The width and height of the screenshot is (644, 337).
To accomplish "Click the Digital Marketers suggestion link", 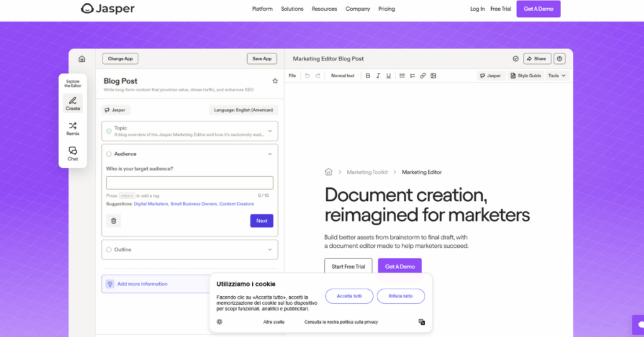I will [150, 204].
